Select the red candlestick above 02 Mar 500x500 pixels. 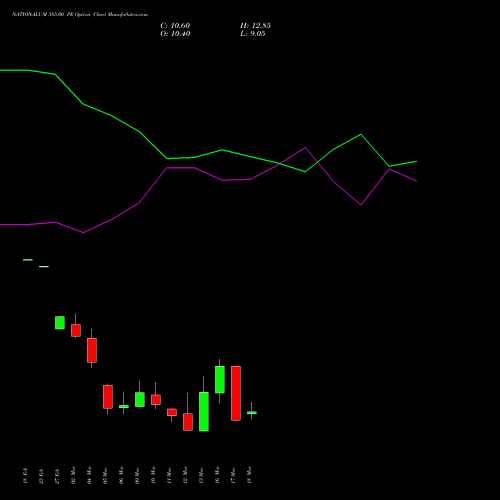pos(76,330)
